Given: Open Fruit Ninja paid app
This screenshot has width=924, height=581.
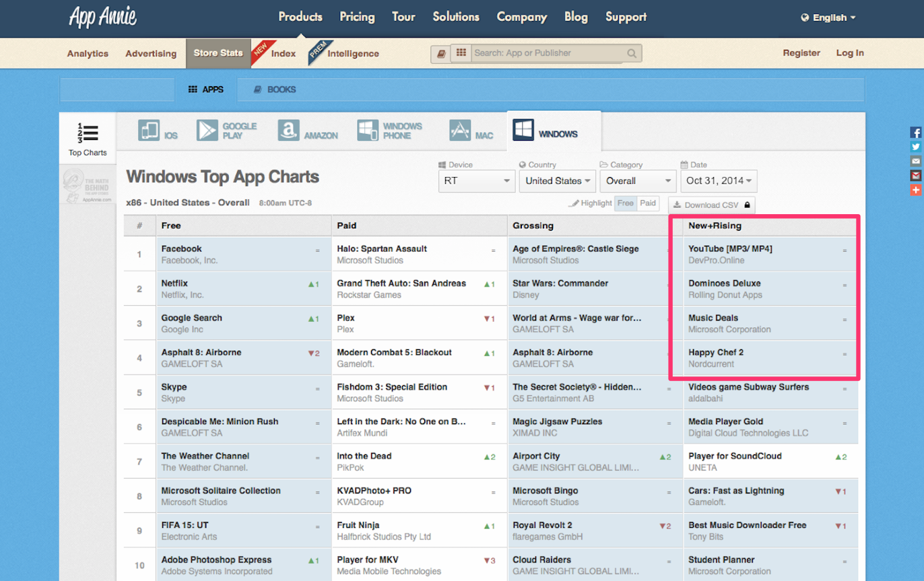Looking at the screenshot, I should [358, 525].
